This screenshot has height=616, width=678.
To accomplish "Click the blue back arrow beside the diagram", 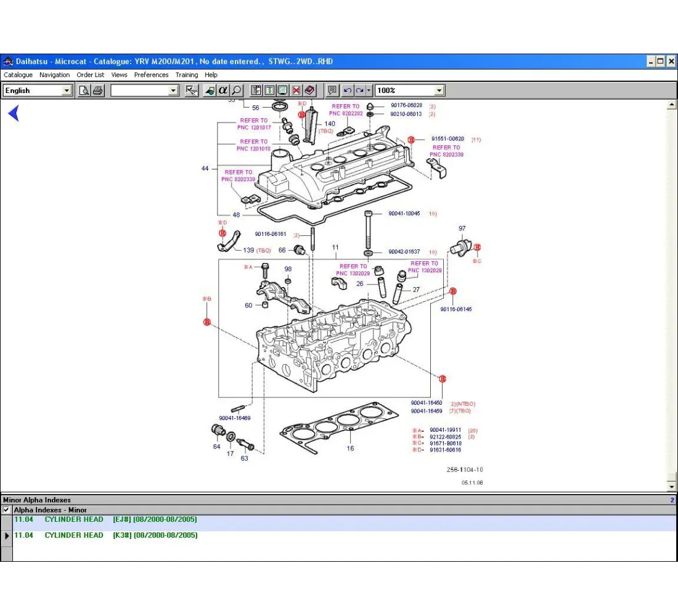I will click(14, 113).
